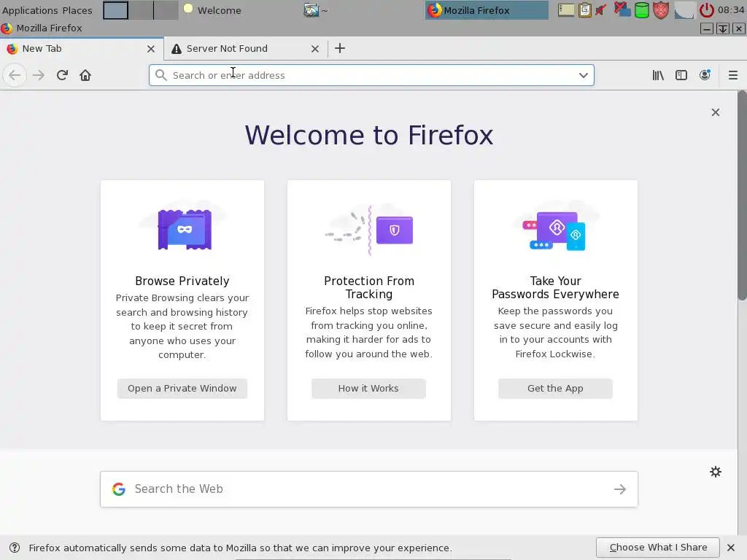
Task: Click the network disconnected tray icon
Action: [x=622, y=9]
